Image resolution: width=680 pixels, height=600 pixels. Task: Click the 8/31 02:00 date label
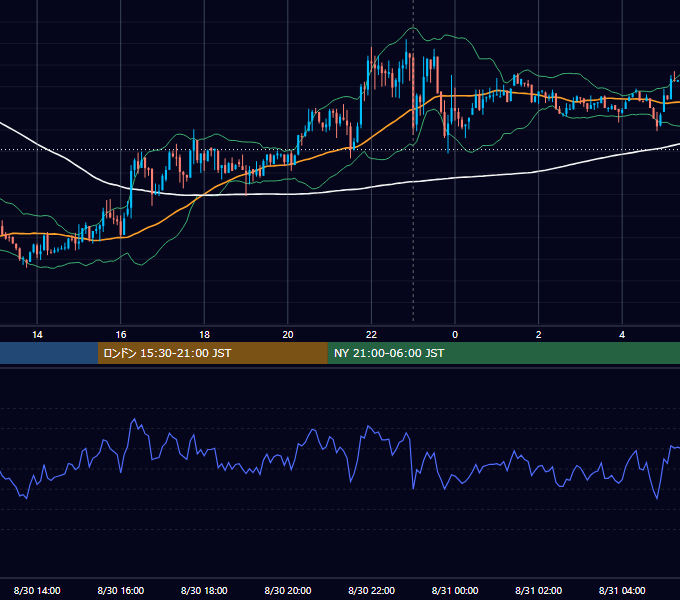(x=539, y=590)
